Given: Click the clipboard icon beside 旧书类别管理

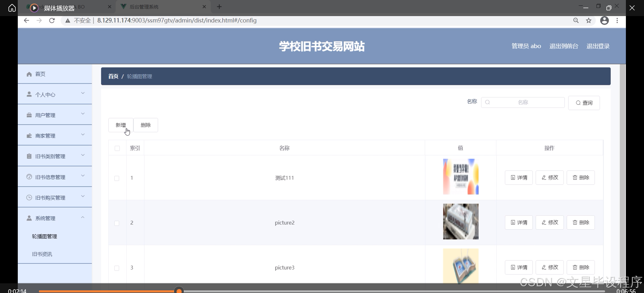Looking at the screenshot, I should tap(29, 156).
